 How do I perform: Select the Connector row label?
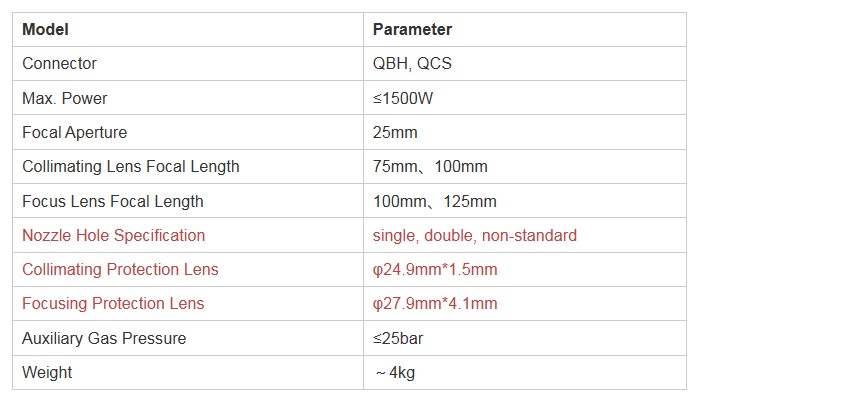tap(59, 64)
